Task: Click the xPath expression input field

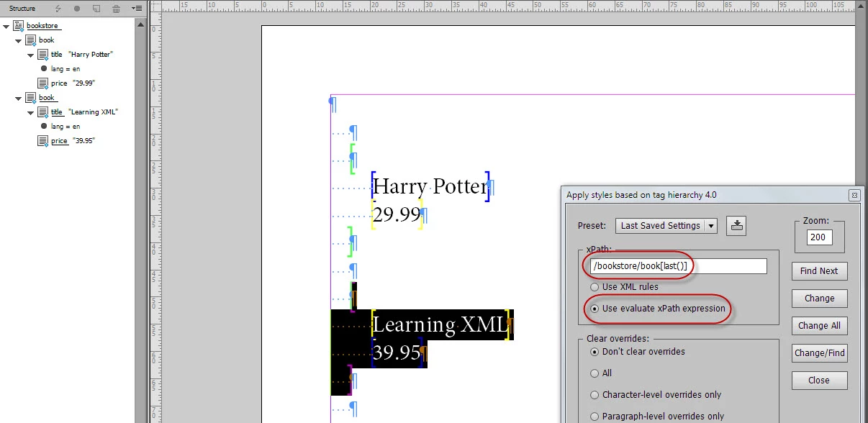Action: pos(678,266)
